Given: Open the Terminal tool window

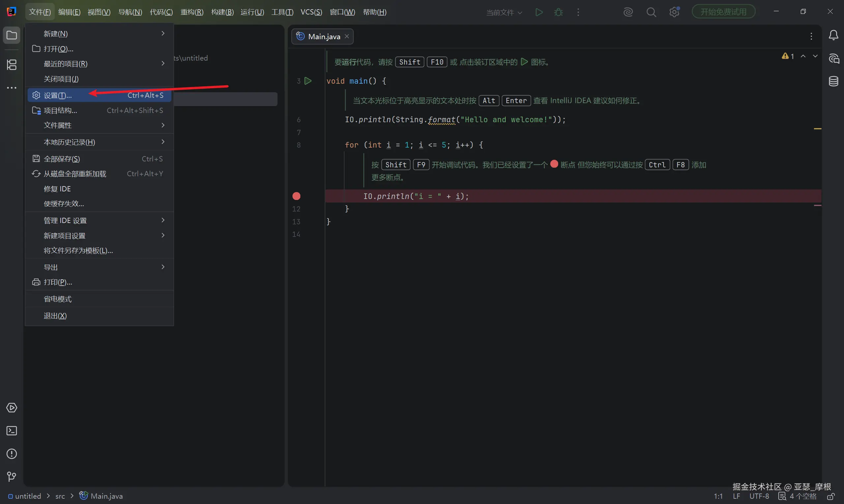Looking at the screenshot, I should pos(12,431).
